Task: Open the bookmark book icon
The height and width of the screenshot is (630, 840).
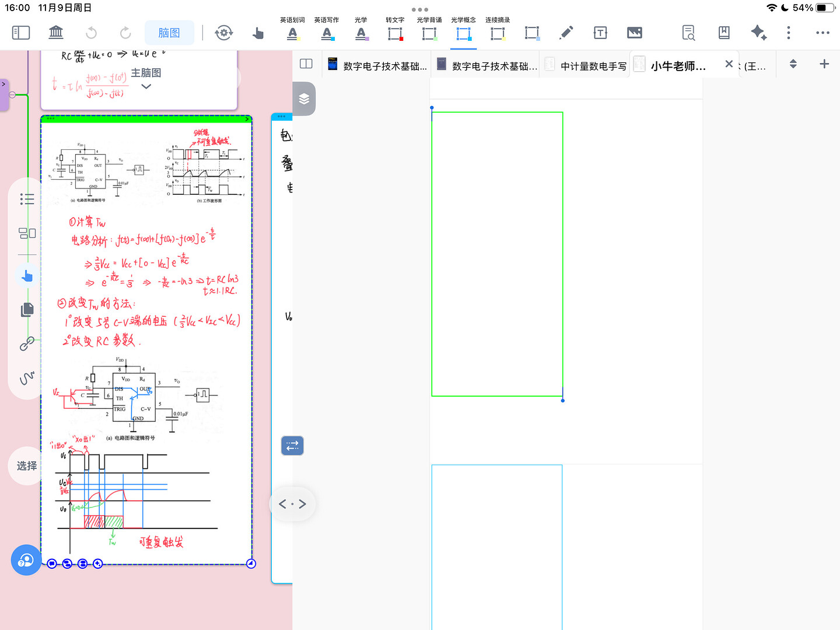Action: (x=724, y=33)
